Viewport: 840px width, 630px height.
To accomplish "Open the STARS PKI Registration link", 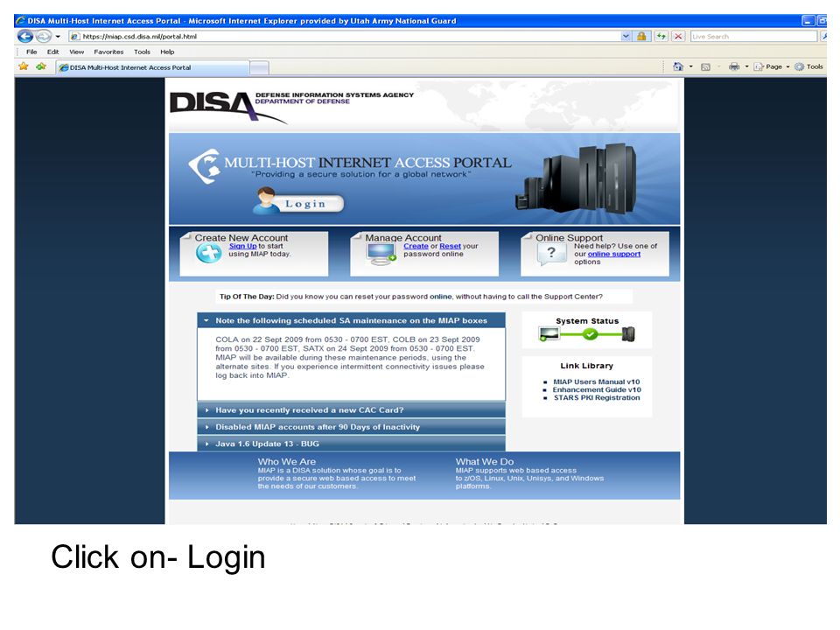I will pyautogui.click(x=597, y=397).
